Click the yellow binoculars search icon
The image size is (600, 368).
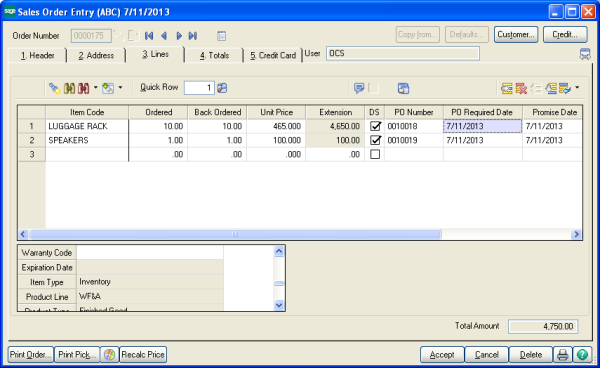pyautogui.click(x=69, y=88)
